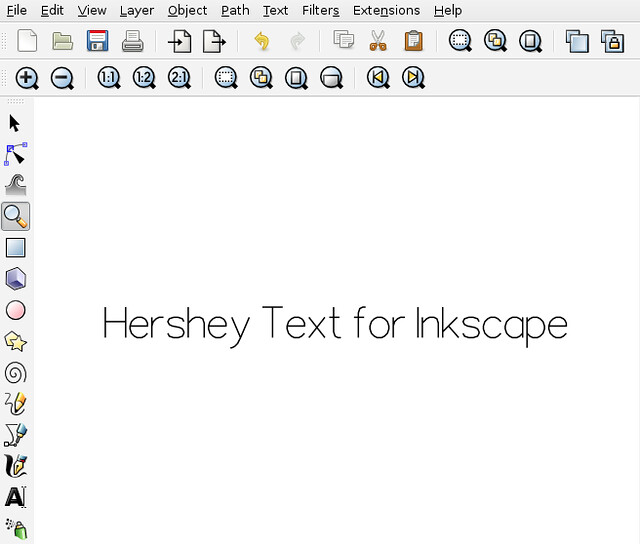
Task: Select the Pencil freehand tool
Action: point(15,404)
